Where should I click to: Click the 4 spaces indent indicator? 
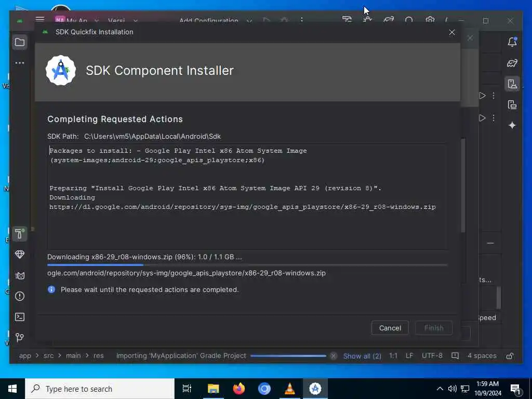point(482,355)
